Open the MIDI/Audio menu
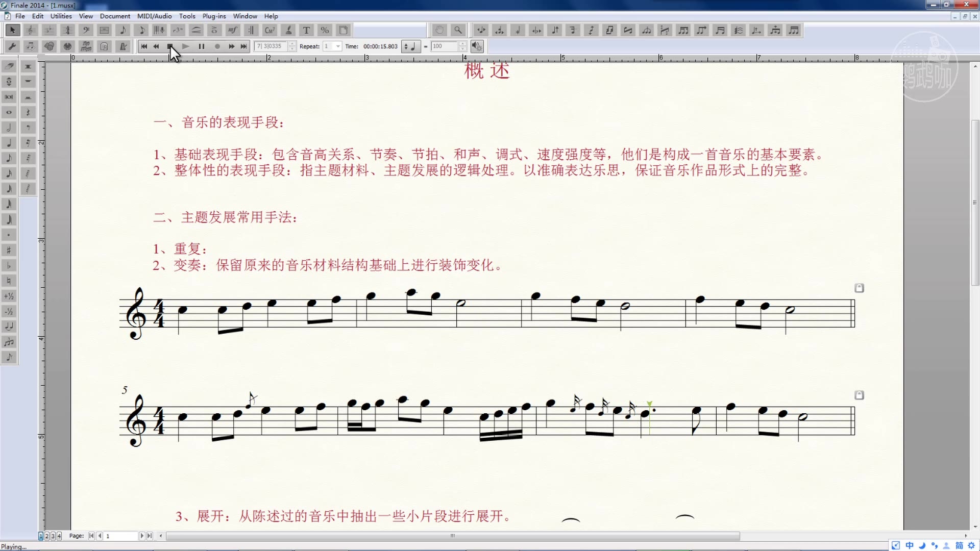Image resolution: width=980 pixels, height=551 pixels. [154, 15]
